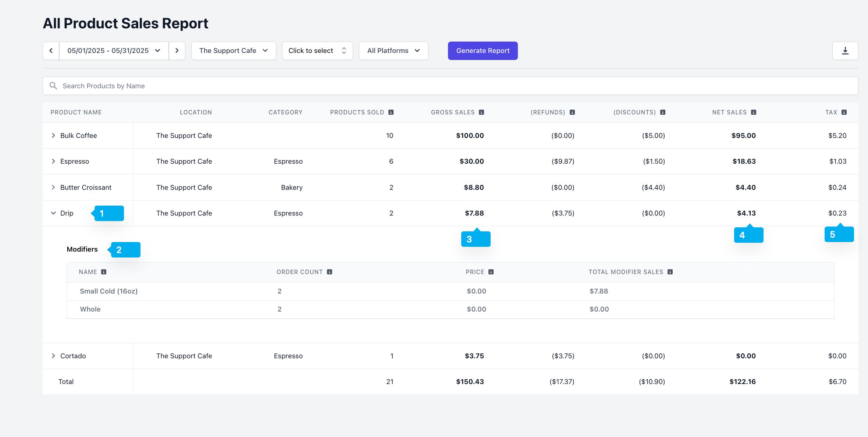Go to next date range arrow
868x437 pixels.
177,51
